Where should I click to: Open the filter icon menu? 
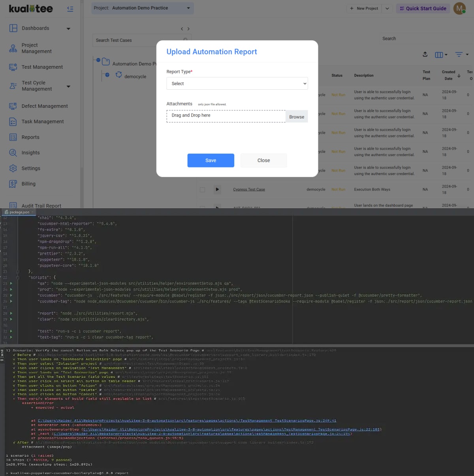[461, 55]
